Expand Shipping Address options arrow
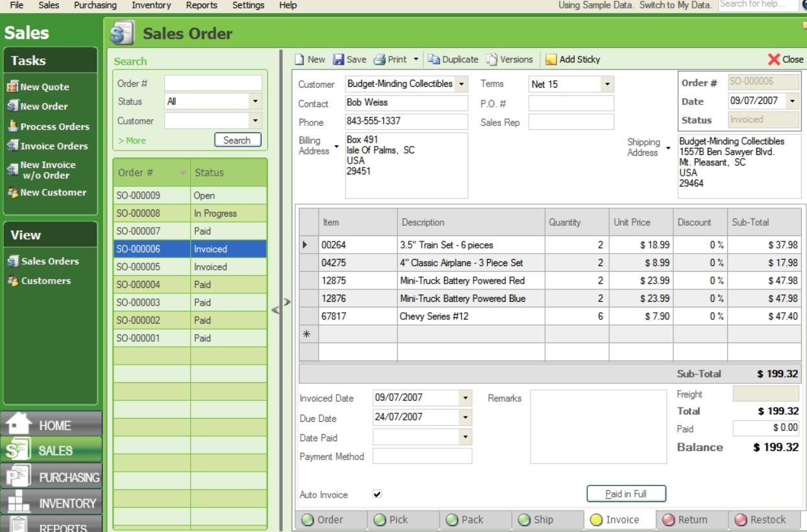The height and width of the screenshot is (532, 807). [x=669, y=148]
